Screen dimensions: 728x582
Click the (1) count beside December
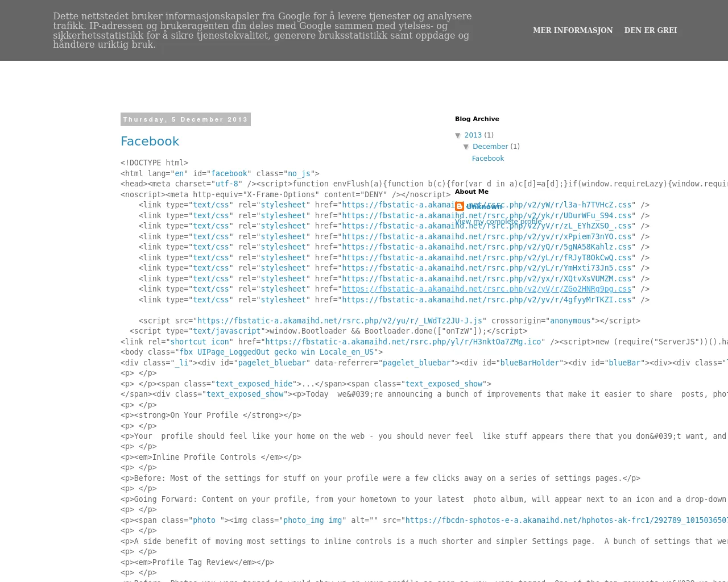pos(515,147)
